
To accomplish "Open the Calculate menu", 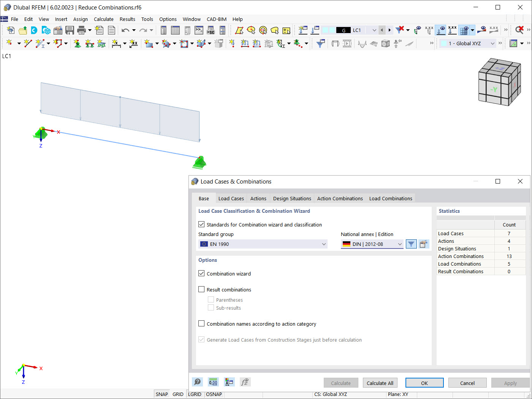I will tap(104, 19).
